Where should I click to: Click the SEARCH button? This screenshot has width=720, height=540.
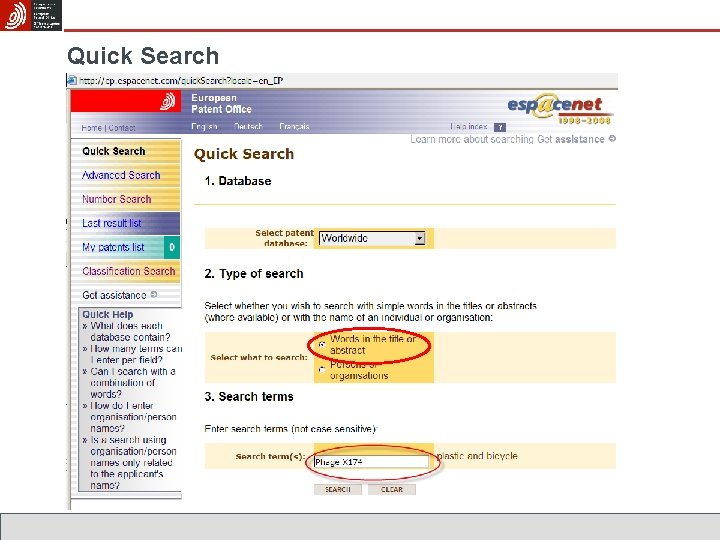point(338,489)
